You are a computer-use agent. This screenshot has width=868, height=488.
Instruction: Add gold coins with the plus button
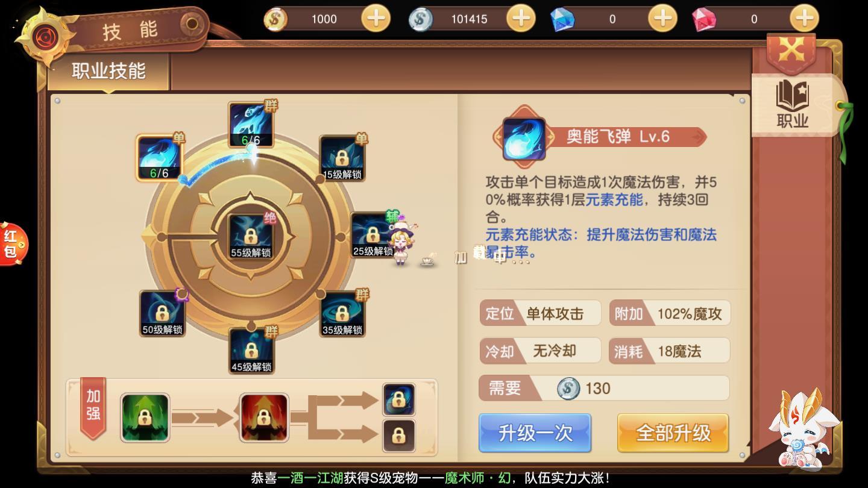tap(376, 19)
